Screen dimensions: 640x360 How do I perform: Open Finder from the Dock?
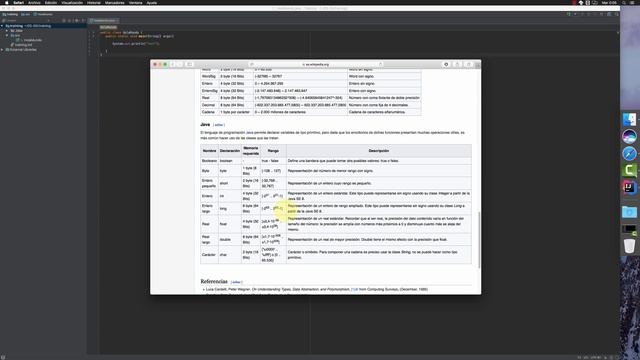click(629, 120)
